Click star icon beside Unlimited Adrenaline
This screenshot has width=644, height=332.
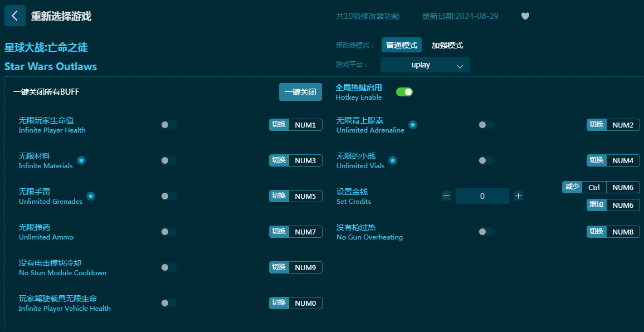point(413,125)
